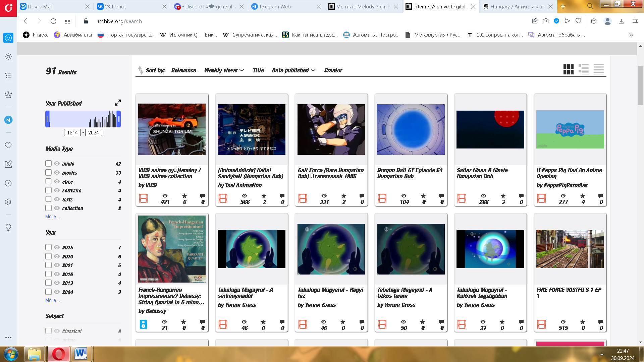Open the Opera sidebar history clock
Screen dimensions: 644x362
(8, 183)
